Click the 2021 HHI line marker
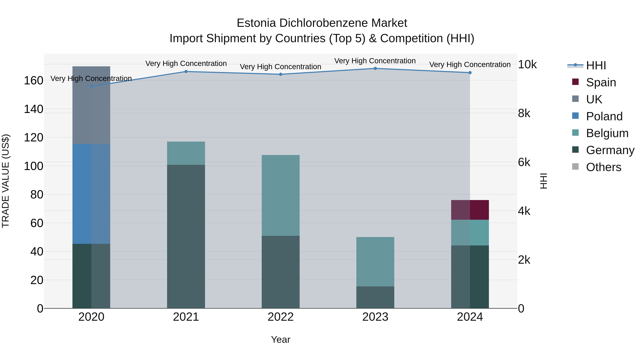 point(186,72)
